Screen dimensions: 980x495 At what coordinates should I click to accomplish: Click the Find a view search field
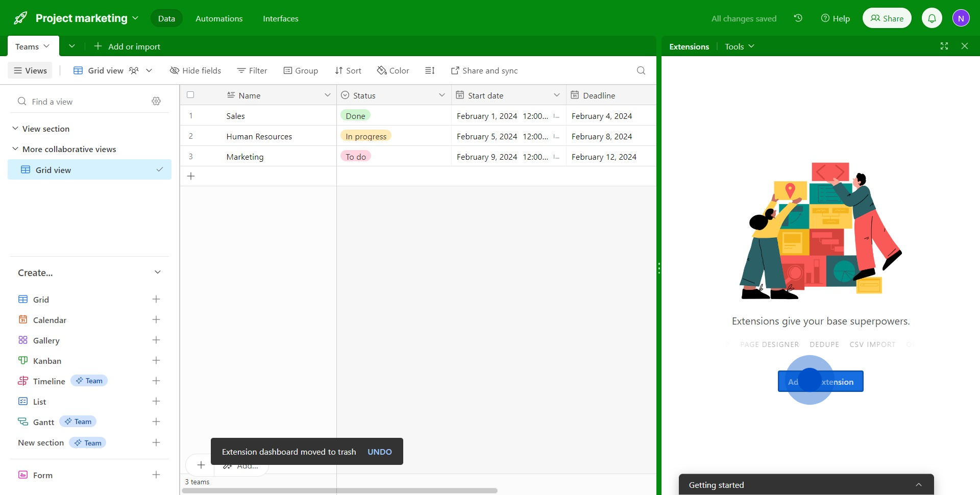82,102
